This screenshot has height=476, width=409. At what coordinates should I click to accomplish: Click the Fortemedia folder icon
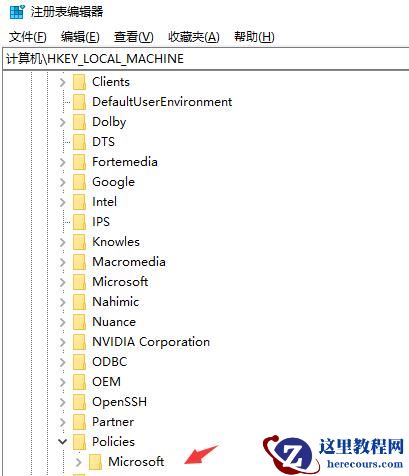(79, 162)
